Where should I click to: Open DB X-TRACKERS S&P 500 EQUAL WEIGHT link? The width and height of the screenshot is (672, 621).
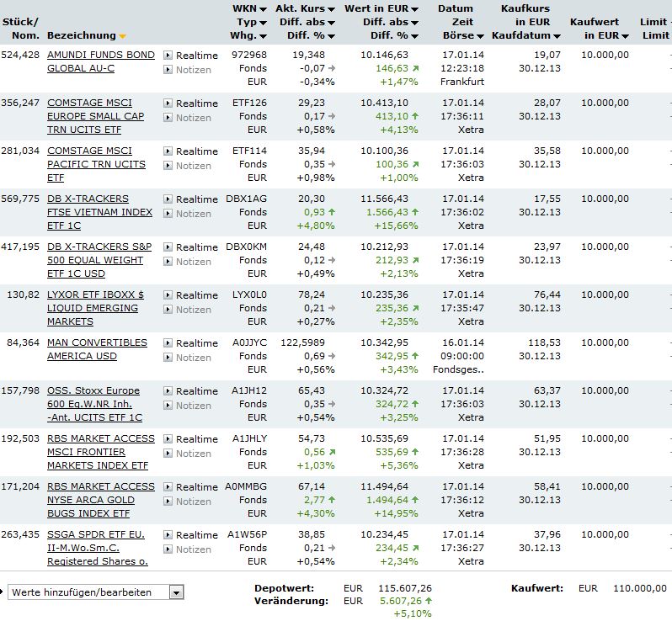point(99,260)
